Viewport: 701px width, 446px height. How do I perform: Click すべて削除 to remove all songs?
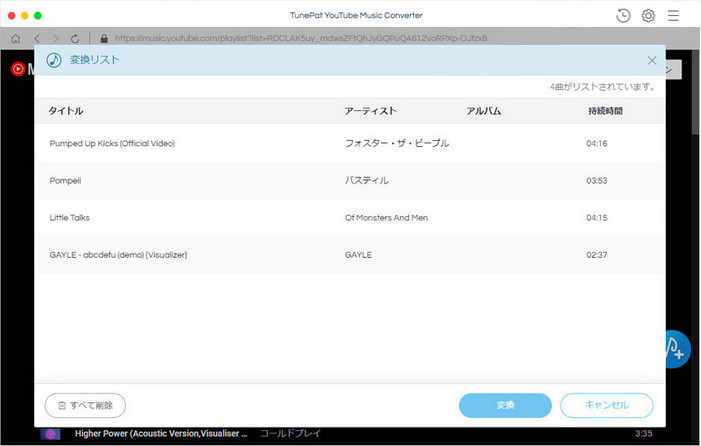[x=85, y=405]
